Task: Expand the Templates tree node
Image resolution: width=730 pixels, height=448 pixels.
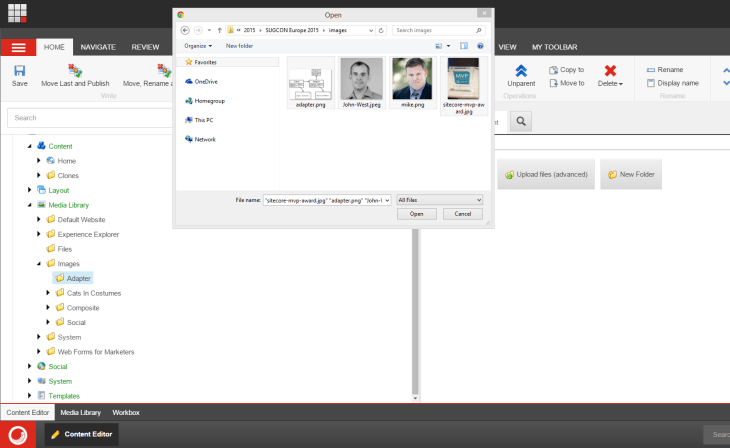Action: [x=30, y=396]
